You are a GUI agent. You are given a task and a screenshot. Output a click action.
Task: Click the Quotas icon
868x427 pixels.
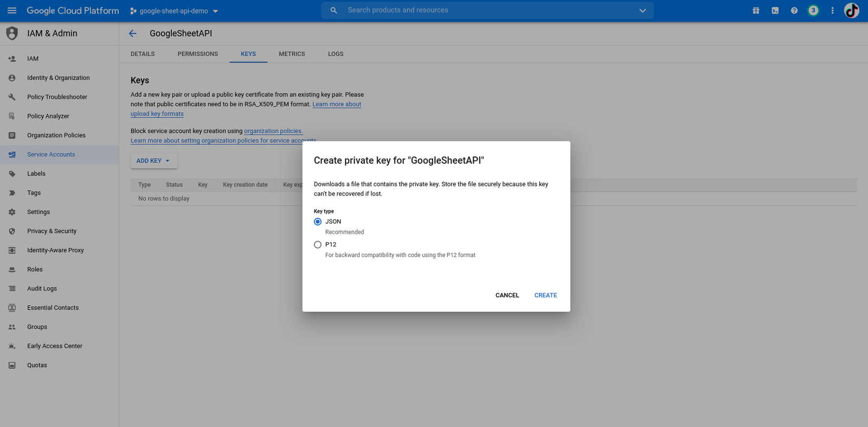[12, 365]
